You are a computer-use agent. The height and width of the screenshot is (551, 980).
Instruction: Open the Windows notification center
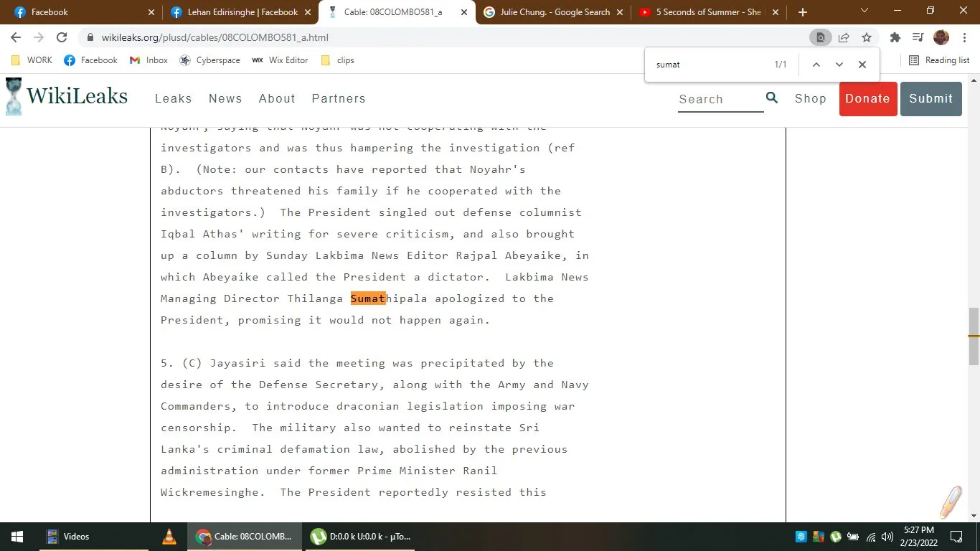956,537
